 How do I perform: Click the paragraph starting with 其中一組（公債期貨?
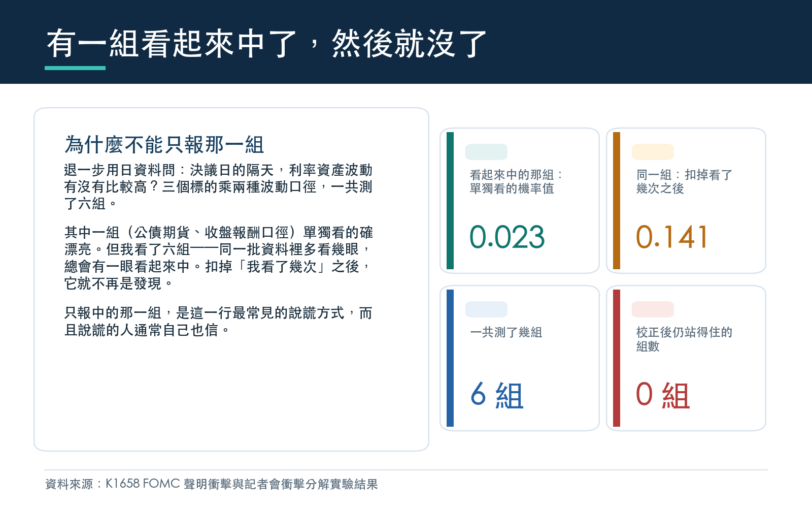click(x=218, y=258)
